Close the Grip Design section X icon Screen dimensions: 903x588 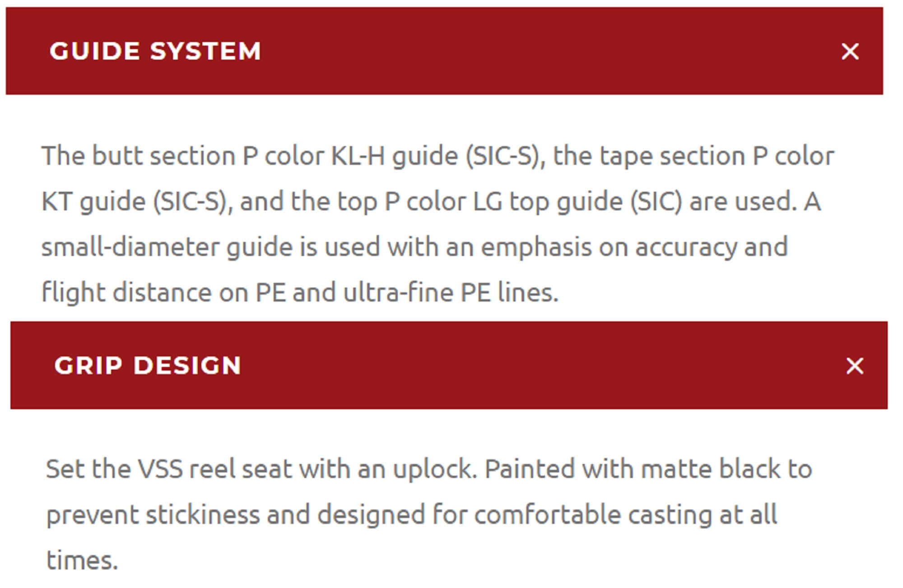pyautogui.click(x=854, y=366)
